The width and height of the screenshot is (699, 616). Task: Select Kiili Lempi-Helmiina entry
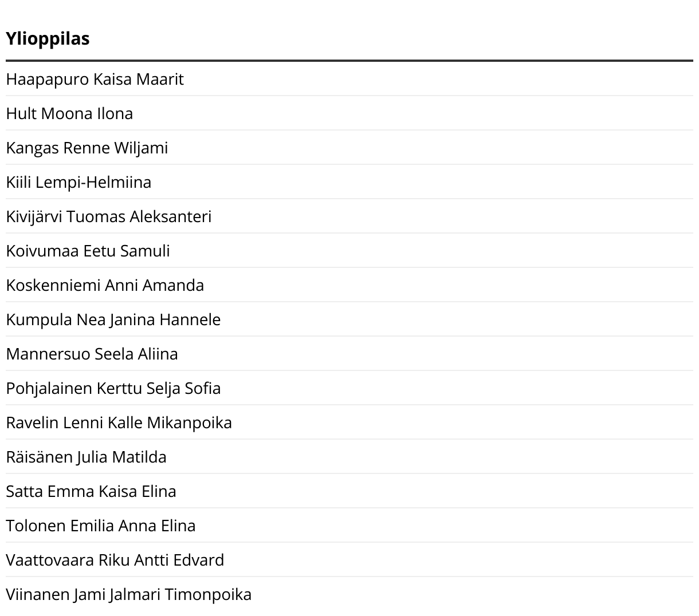click(349, 182)
